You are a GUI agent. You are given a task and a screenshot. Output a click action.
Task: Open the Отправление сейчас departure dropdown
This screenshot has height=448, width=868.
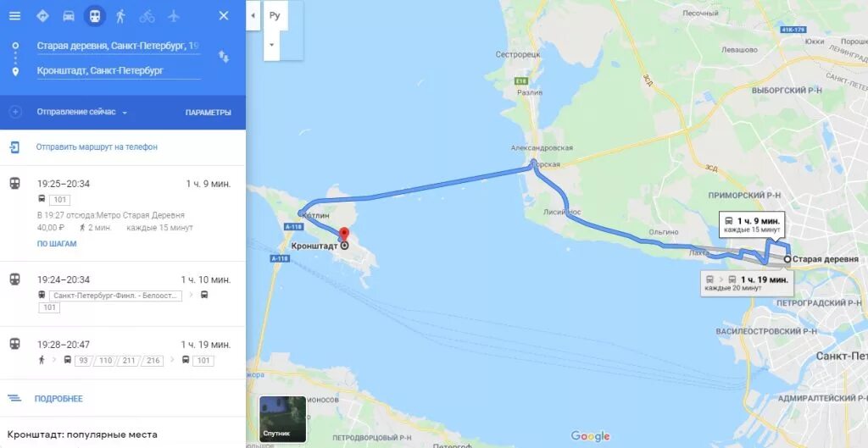82,113
